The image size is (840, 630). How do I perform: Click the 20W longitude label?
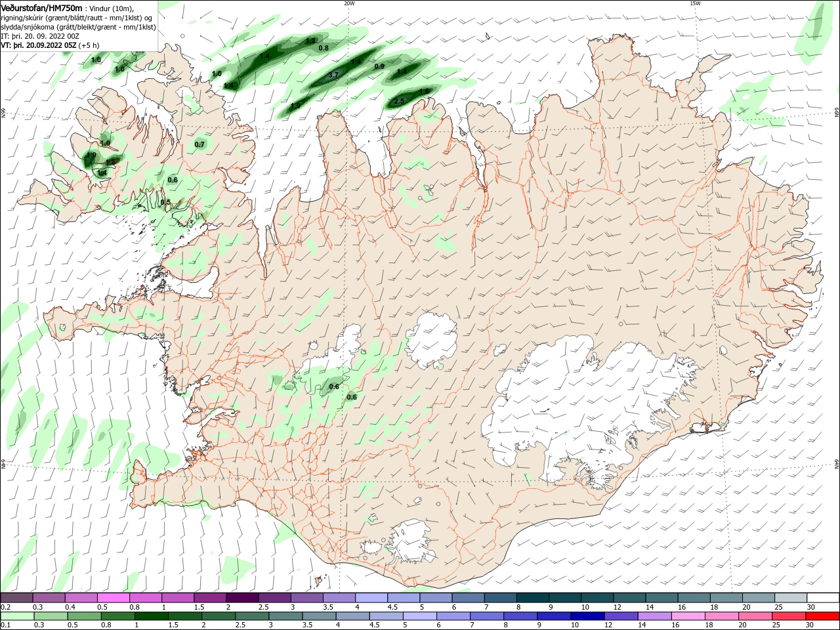(349, 3)
